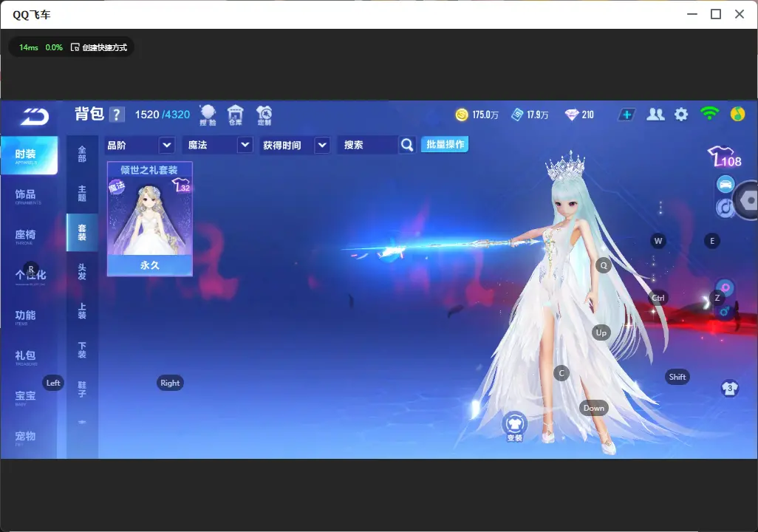
Task: Select the 鞋子 subcategory
Action: point(82,389)
